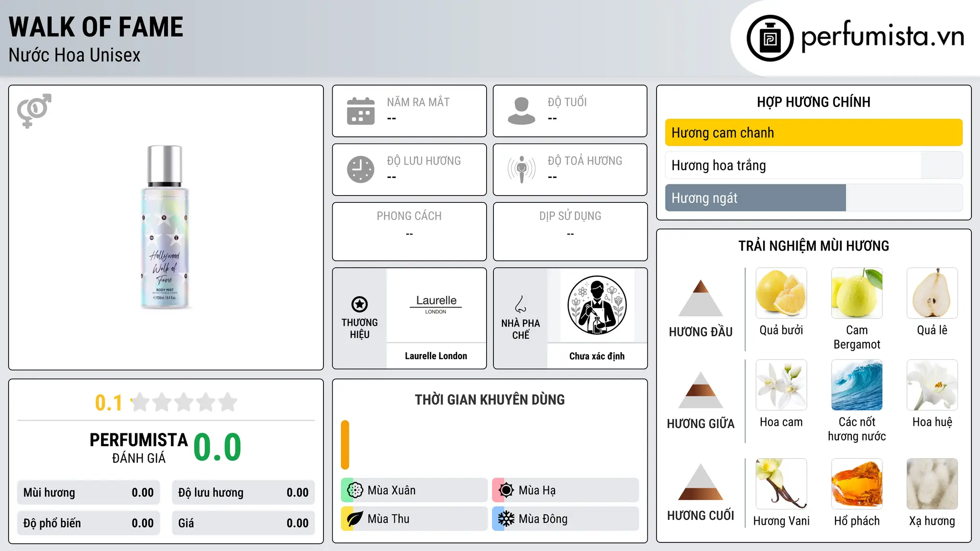Screen dimensions: 980x551
Task: Click the Mùa Hạ sun icon
Action: pyautogui.click(x=506, y=490)
